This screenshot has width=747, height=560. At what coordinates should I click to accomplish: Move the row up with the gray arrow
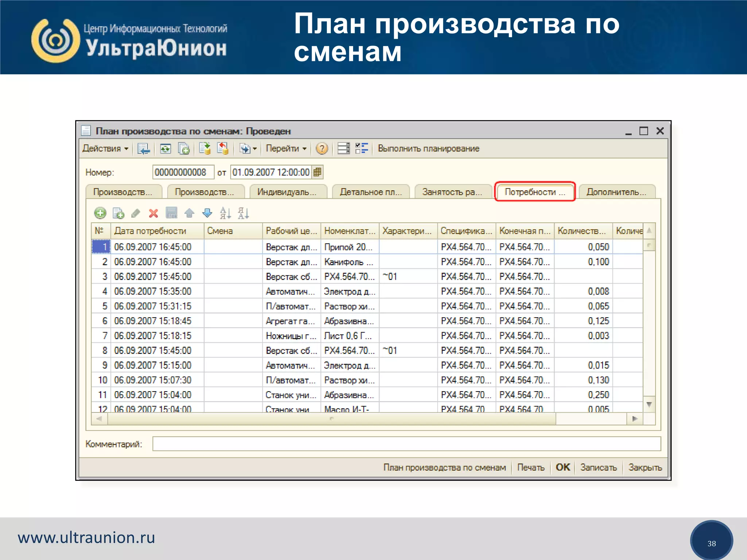pos(189,213)
